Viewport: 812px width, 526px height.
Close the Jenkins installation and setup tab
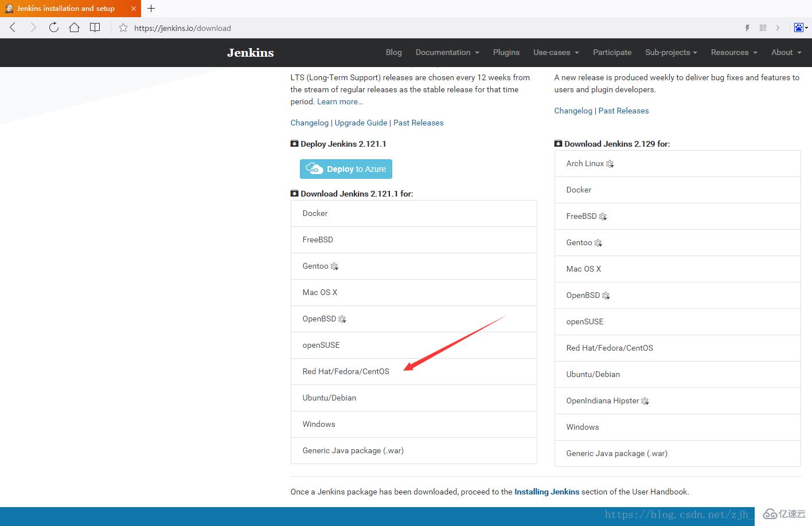coord(133,9)
